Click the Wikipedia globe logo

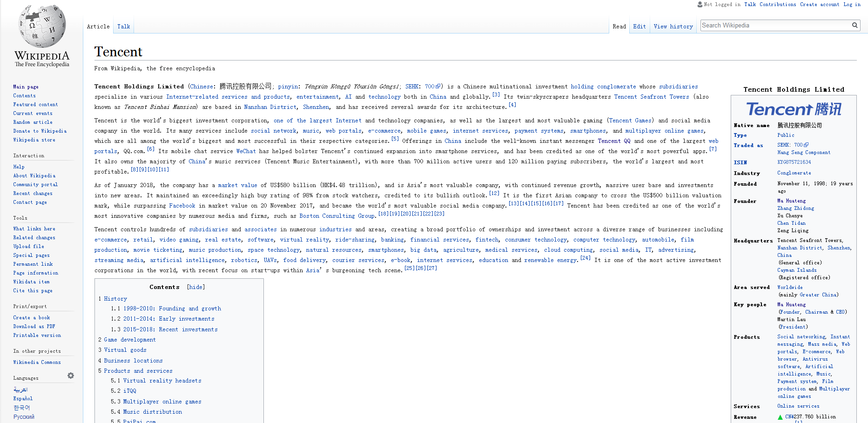42,26
